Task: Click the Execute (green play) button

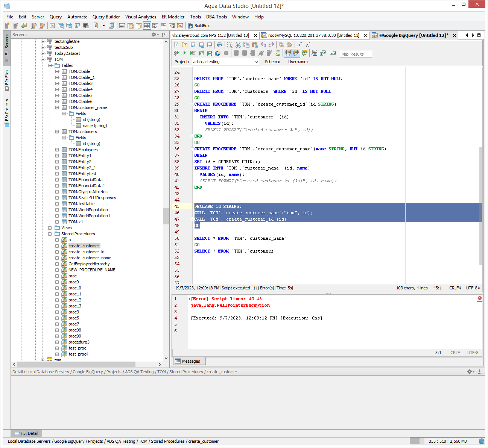Action: 184,53
